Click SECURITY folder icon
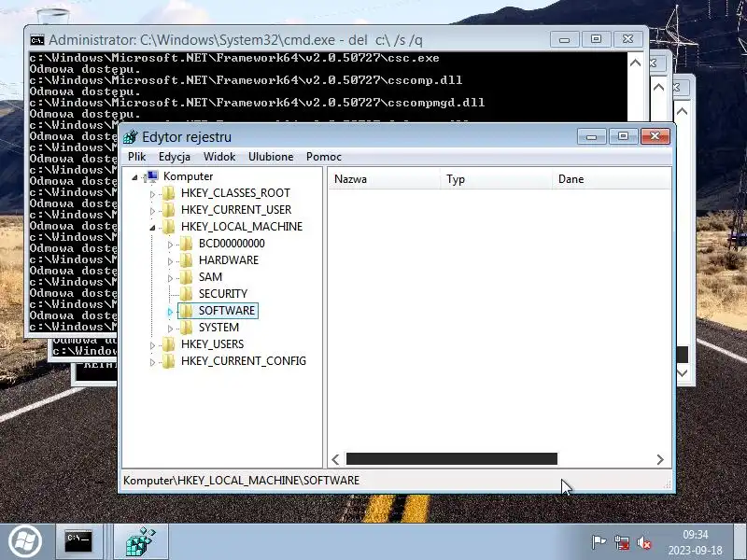The width and height of the screenshot is (747, 560). pyautogui.click(x=186, y=294)
